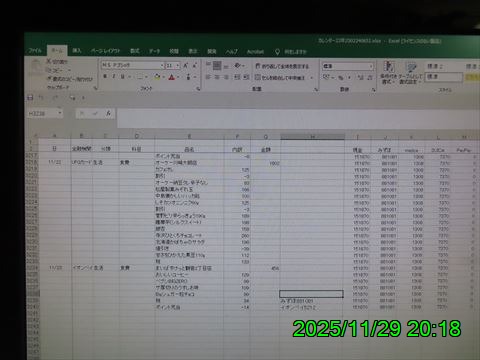
Task: Select middle vertical alignment icon
Action: click(x=217, y=66)
